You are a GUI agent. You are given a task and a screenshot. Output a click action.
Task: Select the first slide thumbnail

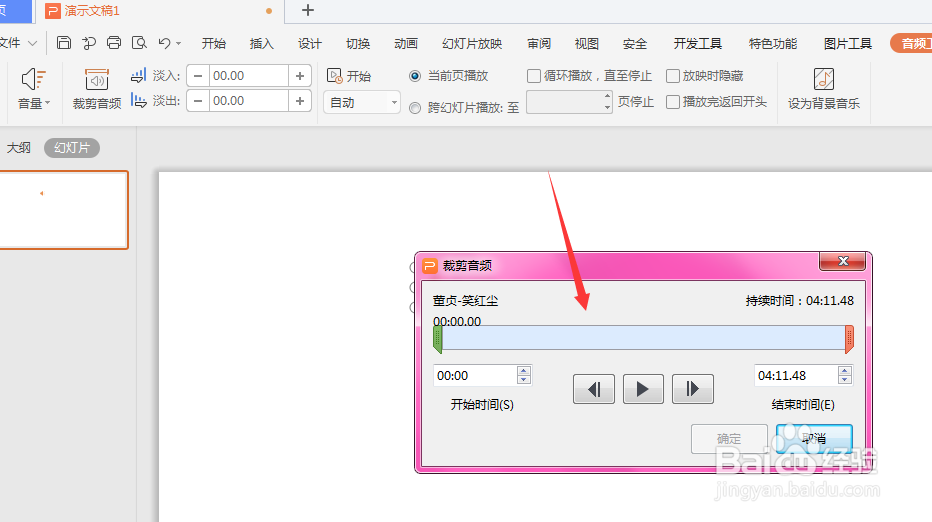[64, 210]
